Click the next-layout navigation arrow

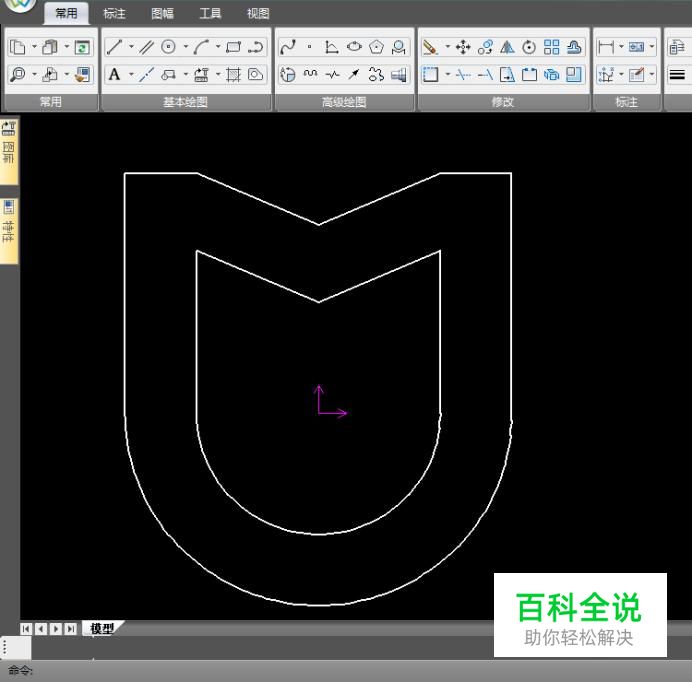(56, 629)
